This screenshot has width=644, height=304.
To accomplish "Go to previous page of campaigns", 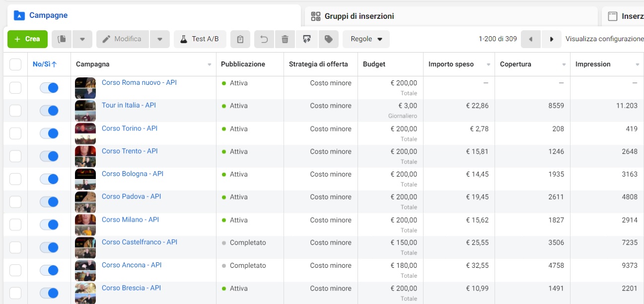I will (x=531, y=39).
